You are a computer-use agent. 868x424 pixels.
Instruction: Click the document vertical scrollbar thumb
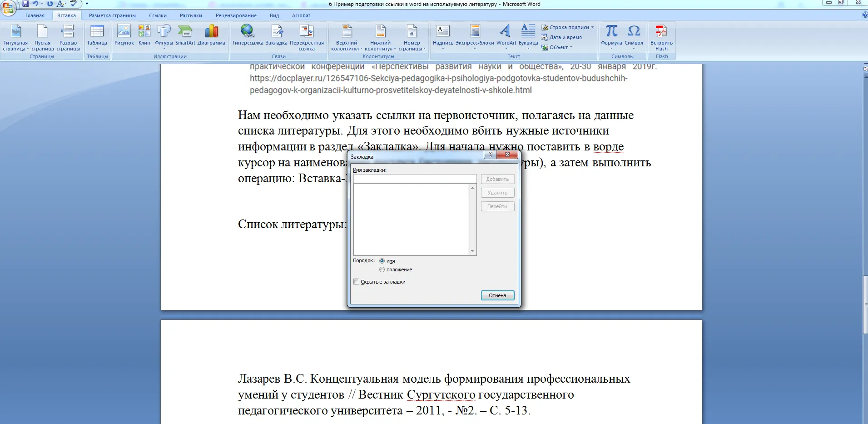coord(865,304)
